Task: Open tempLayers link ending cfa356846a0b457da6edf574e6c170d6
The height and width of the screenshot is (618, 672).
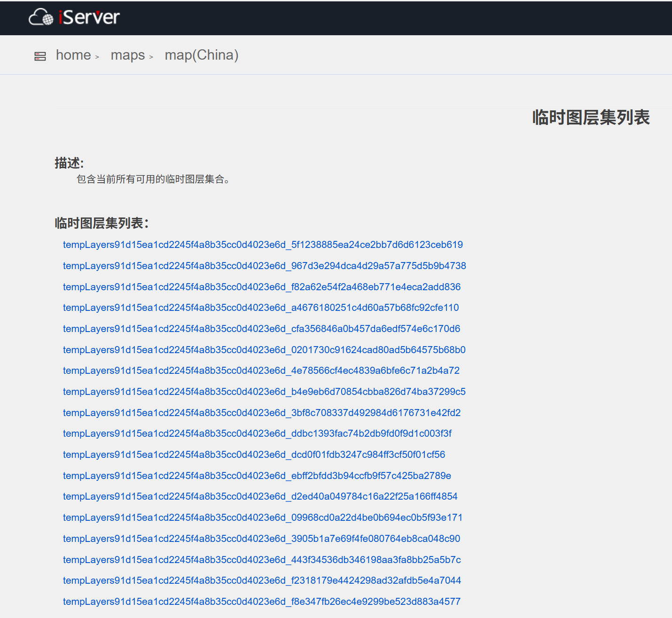Action: coord(262,329)
